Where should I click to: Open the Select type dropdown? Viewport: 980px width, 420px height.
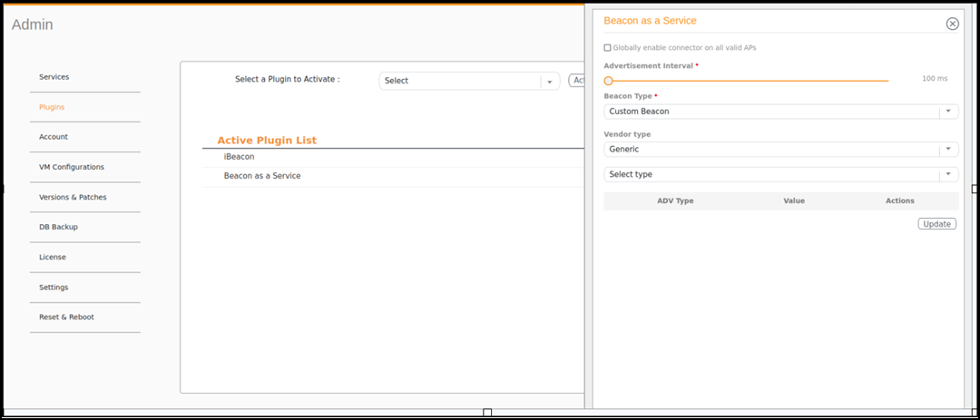780,174
